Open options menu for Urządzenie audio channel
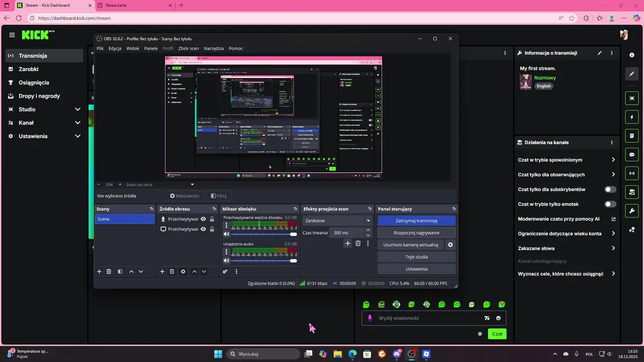The image size is (644, 362). click(226, 252)
